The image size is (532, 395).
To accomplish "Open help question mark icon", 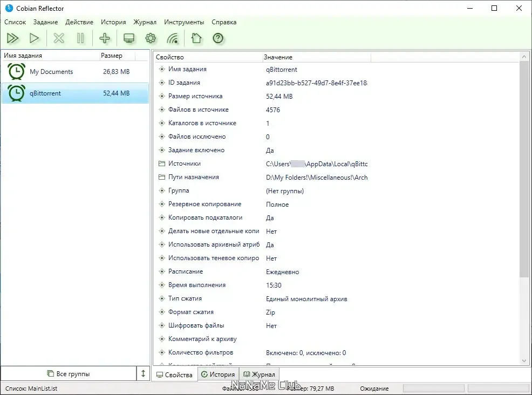I will (x=218, y=38).
